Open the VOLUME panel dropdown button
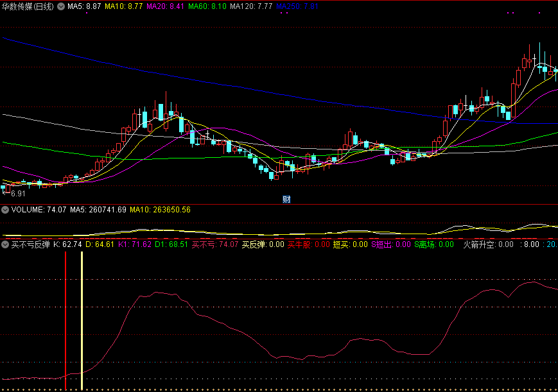 tap(5, 210)
